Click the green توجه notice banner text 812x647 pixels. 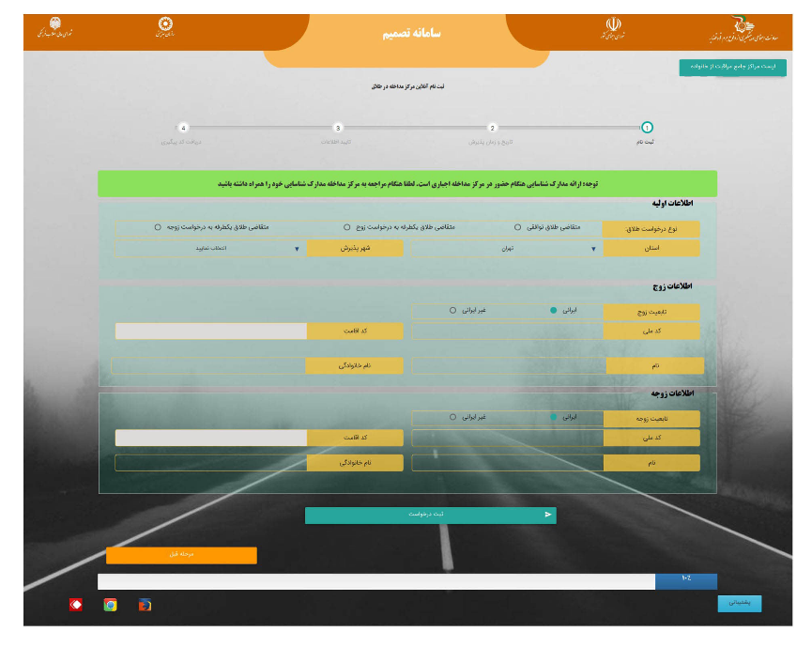coord(407,184)
